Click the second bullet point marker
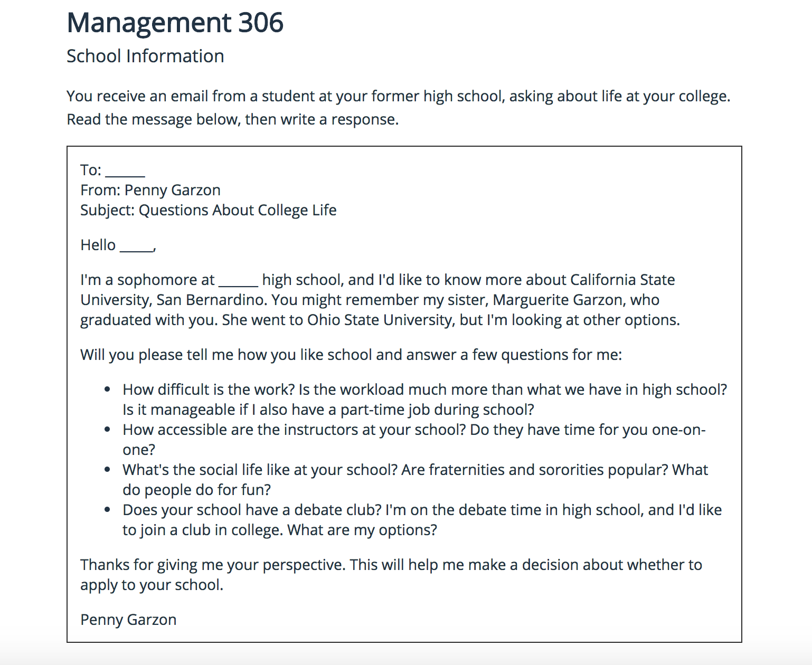This screenshot has height=665, width=812. tap(107, 430)
